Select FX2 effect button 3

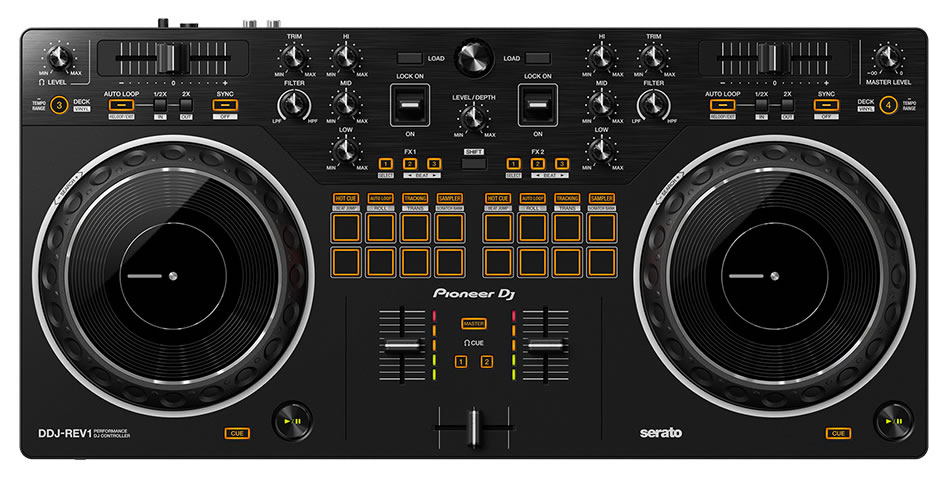[x=562, y=164]
